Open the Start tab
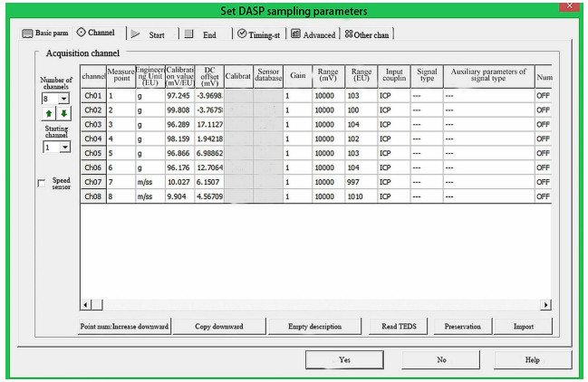Screen dimensions: 588x382 [152, 34]
